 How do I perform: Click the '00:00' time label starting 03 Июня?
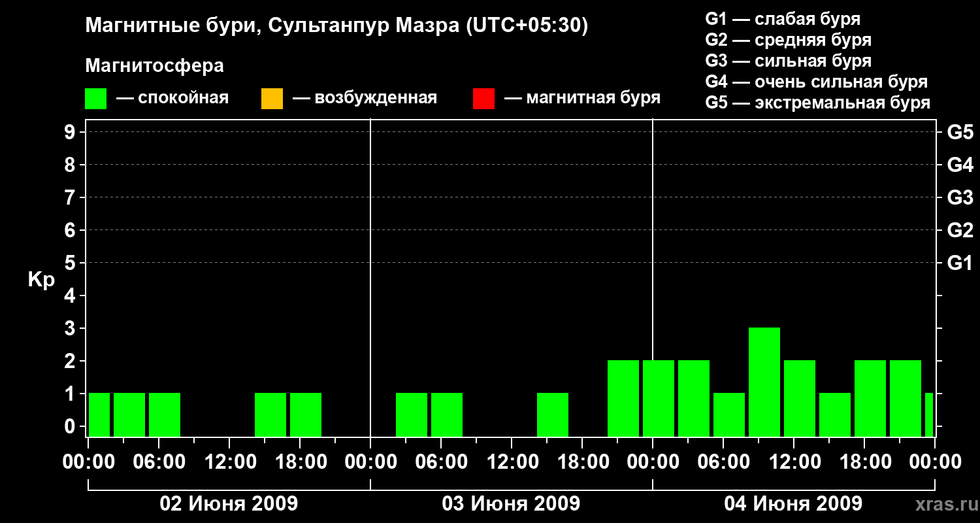click(370, 462)
